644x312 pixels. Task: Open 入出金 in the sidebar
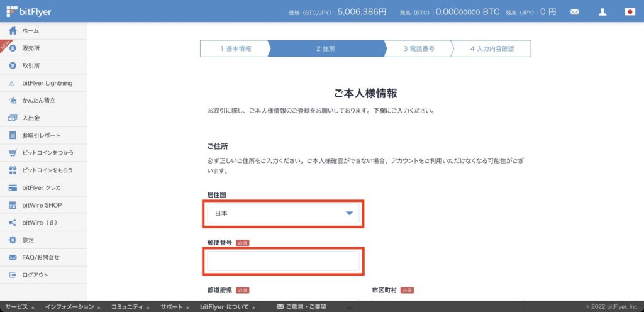pos(43,118)
